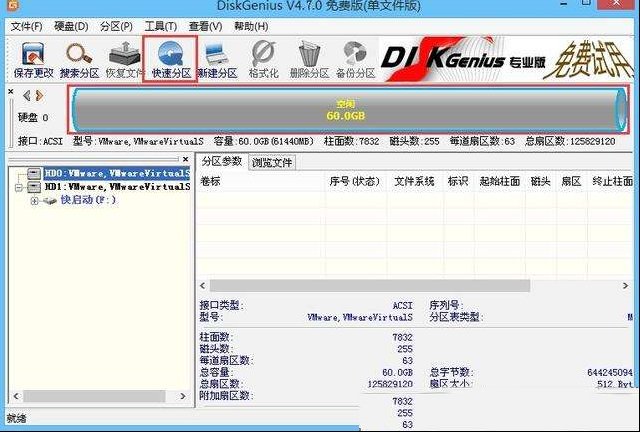This screenshot has height=432, width=640.
Task: Click the 就绪 status bar text
Action: [x=16, y=418]
